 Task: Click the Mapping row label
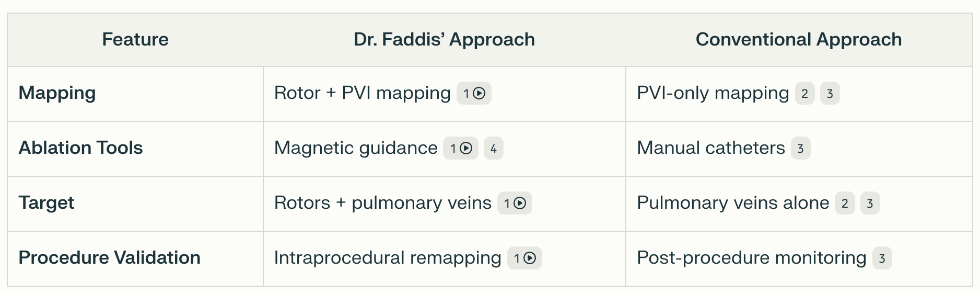click(57, 93)
